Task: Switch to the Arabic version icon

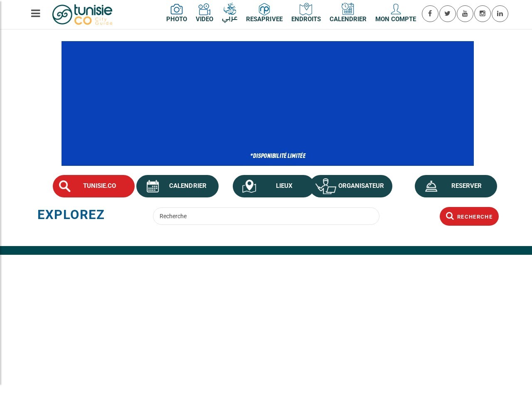Action: (x=230, y=9)
